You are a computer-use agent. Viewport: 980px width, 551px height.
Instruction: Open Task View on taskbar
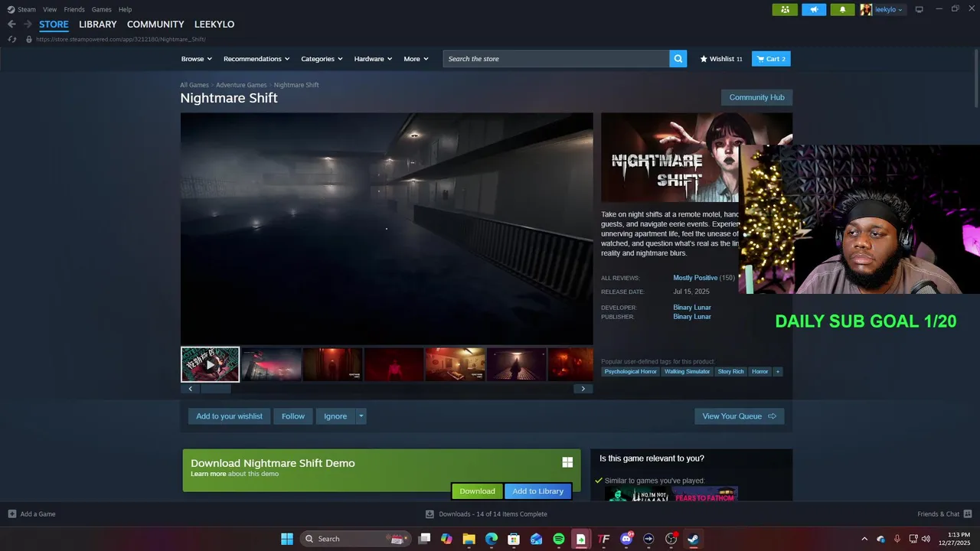click(x=424, y=539)
